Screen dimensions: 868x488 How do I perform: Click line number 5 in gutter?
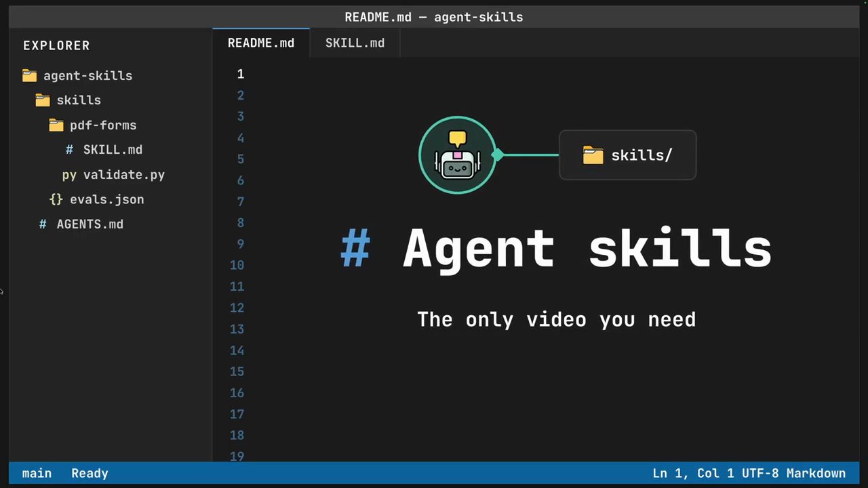pyautogui.click(x=241, y=159)
